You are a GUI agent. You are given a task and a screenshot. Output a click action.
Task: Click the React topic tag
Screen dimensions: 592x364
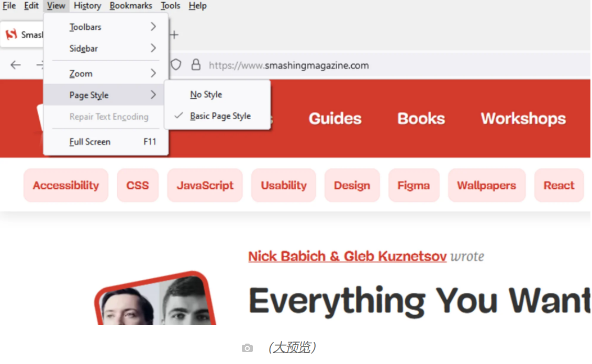pos(559,185)
